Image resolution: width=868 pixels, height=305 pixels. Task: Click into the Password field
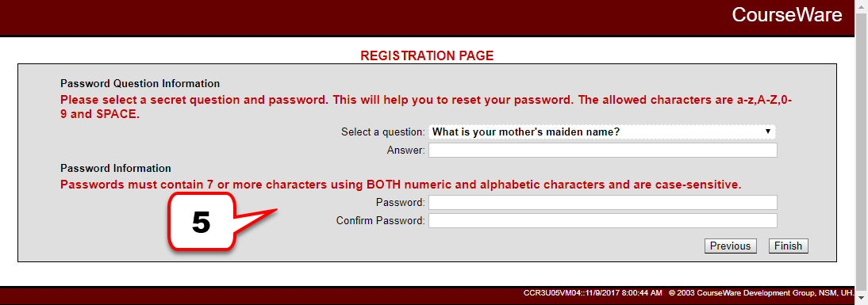tap(602, 202)
